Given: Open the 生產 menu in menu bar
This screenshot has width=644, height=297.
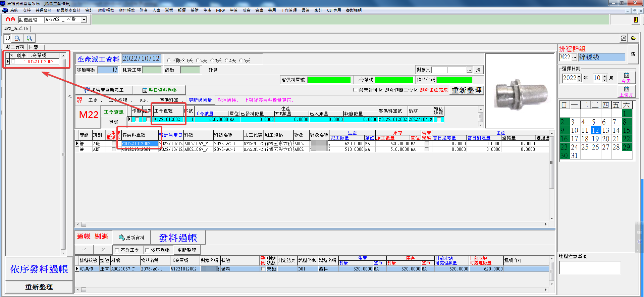Looking at the screenshot, I should tap(207, 10).
